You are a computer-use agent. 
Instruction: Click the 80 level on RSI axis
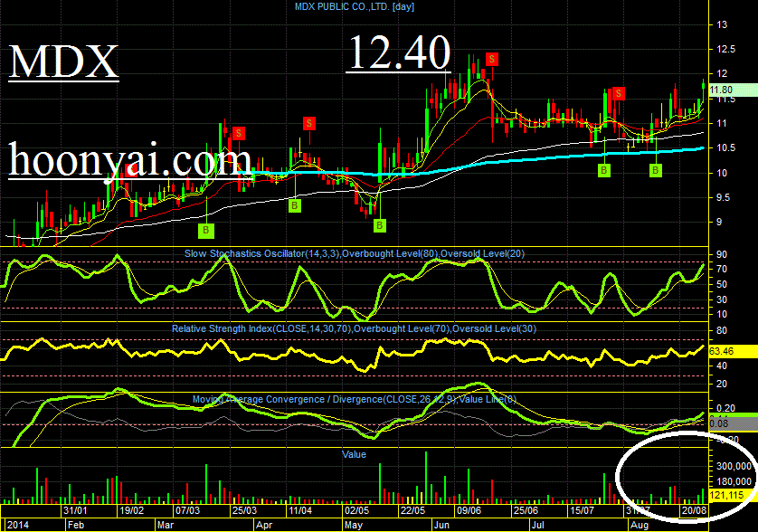tap(722, 330)
